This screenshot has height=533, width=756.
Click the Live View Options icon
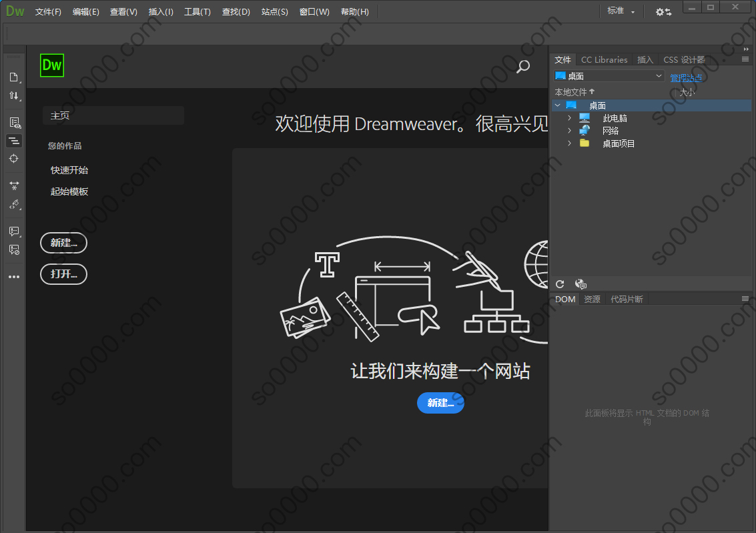[x=15, y=123]
